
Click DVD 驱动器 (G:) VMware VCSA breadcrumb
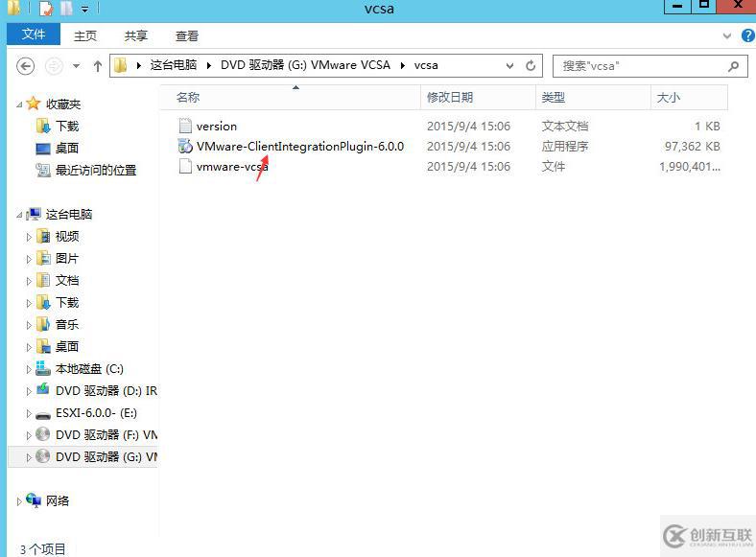coord(305,65)
